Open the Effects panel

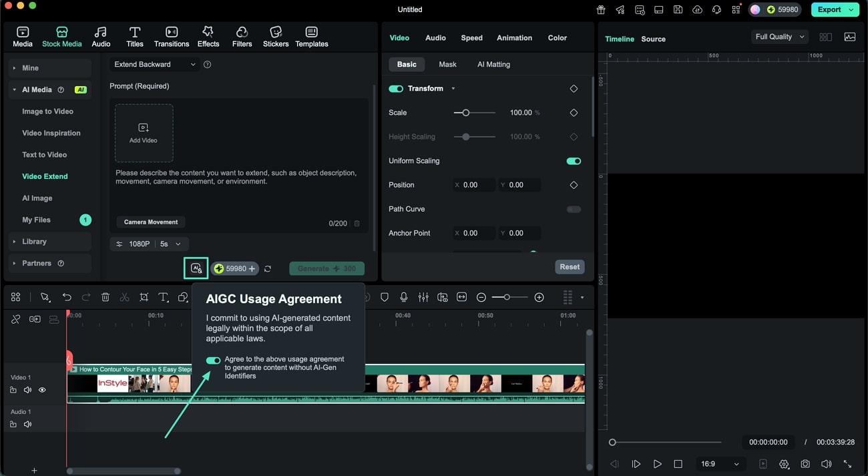pos(208,36)
